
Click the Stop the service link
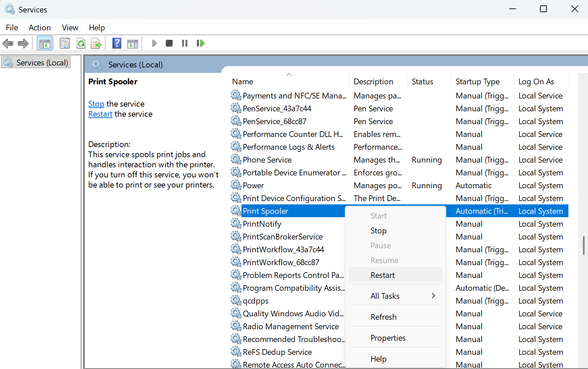click(x=96, y=104)
